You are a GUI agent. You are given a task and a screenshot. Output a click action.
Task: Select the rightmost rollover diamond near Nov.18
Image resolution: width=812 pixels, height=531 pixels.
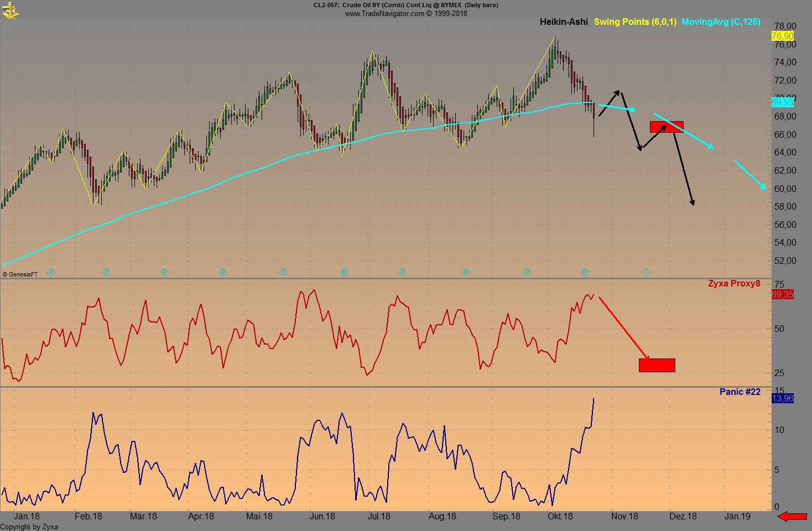click(644, 272)
